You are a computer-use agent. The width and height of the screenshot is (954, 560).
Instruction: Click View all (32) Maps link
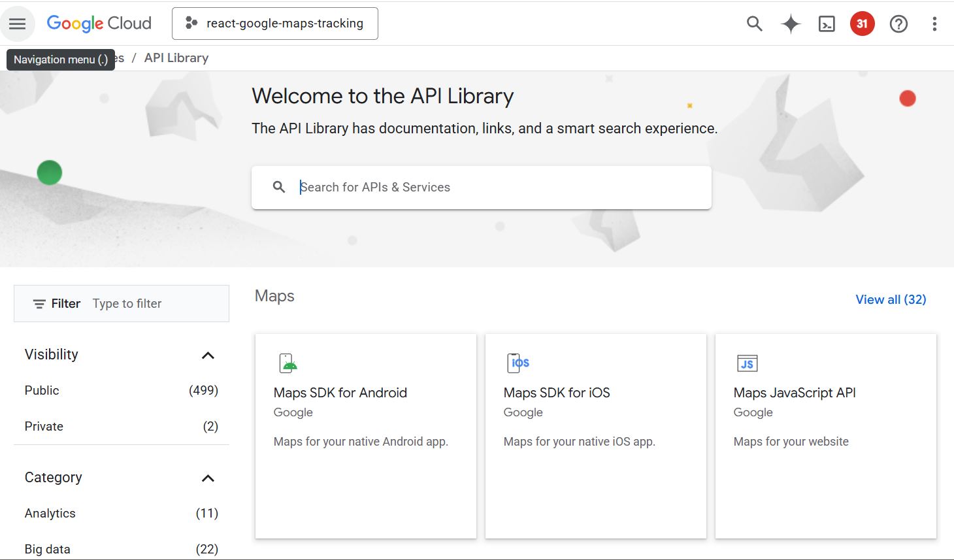(891, 300)
